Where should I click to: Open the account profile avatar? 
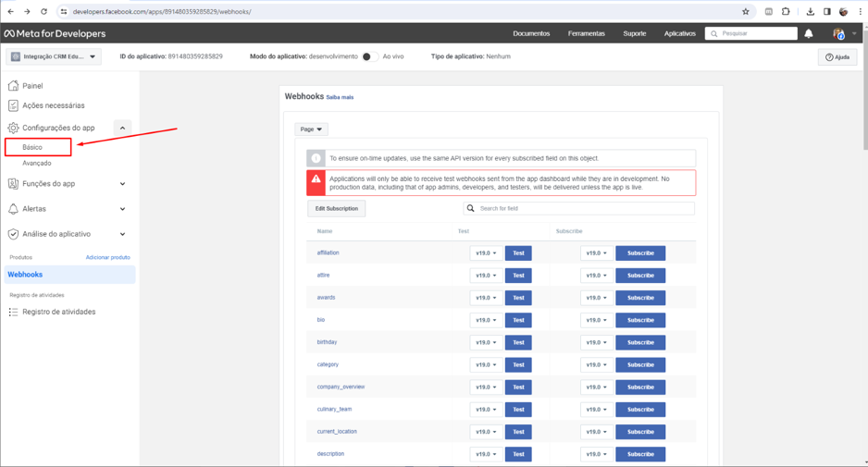point(838,33)
